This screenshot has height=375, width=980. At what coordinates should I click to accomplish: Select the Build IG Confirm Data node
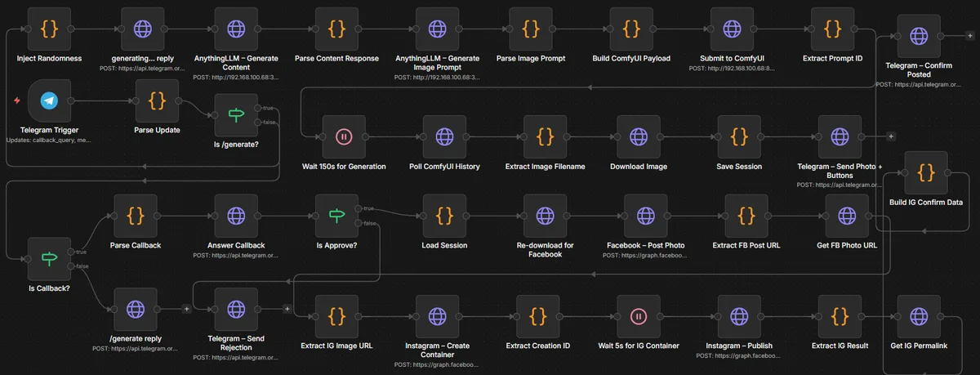[x=924, y=172]
